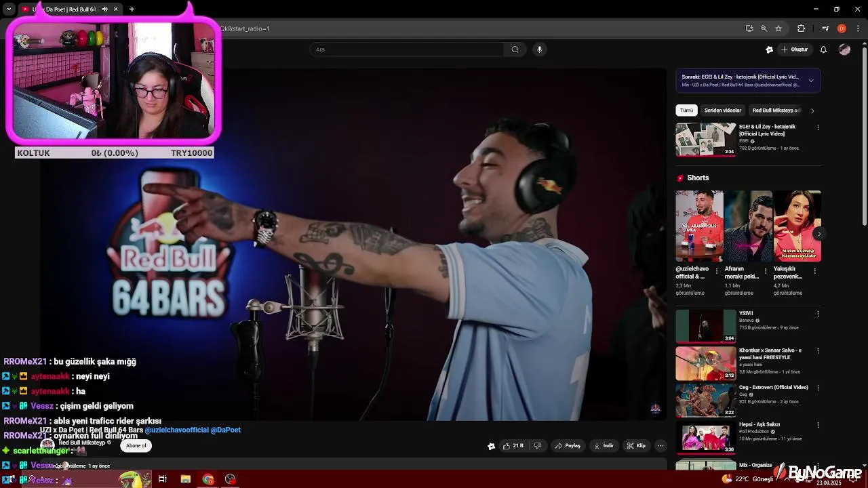Open options for @uzielchavo Short
The image size is (868, 488).
coord(717,271)
